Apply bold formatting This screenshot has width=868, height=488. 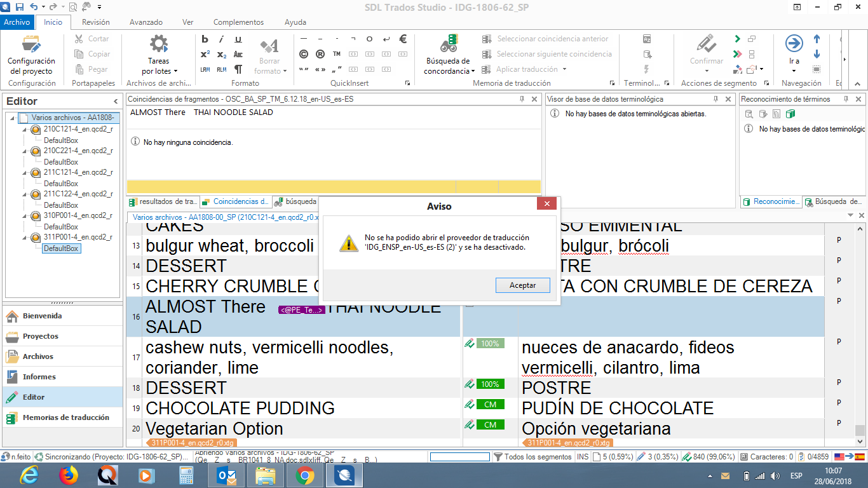pyautogui.click(x=205, y=39)
